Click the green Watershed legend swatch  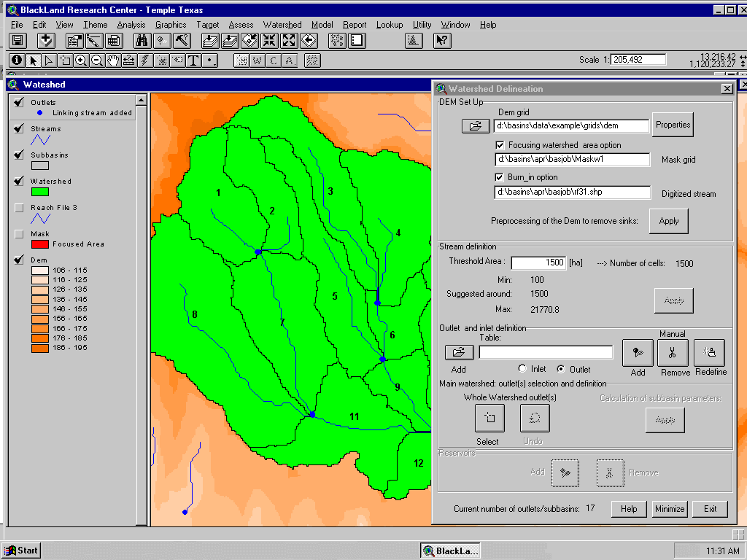click(39, 192)
